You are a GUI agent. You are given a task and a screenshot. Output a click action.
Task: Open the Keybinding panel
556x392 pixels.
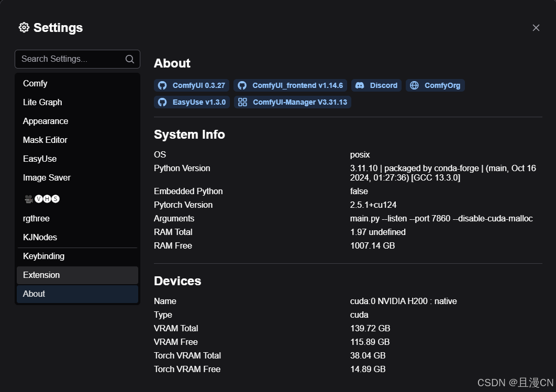coord(77,256)
